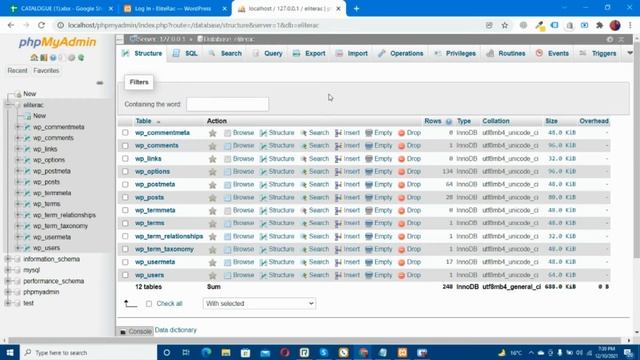This screenshot has width=640, height=360.
Task: Focus the Containing the word filter field
Action: click(x=227, y=104)
